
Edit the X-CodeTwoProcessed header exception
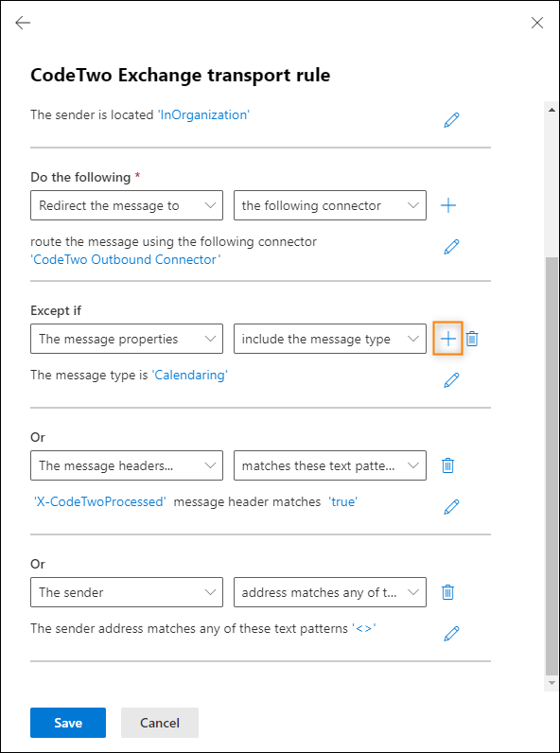tap(451, 507)
